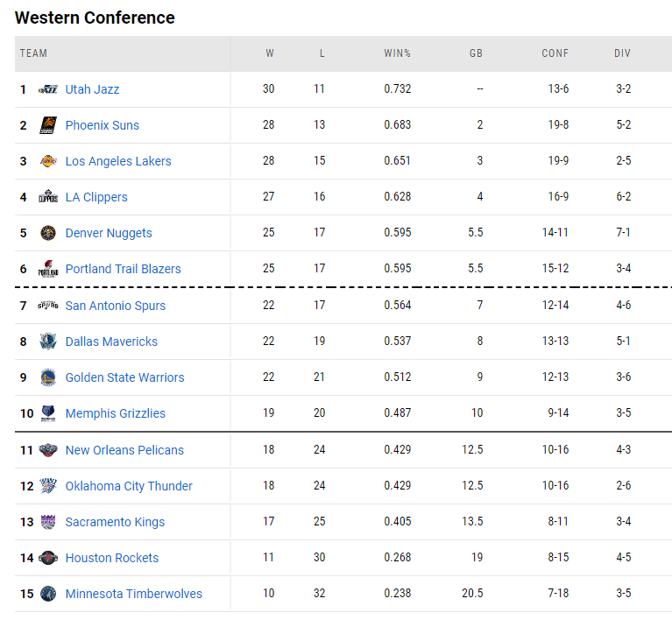Image resolution: width=672 pixels, height=620 pixels.
Task: Click the Denver Nuggets logo
Action: pyautogui.click(x=48, y=233)
